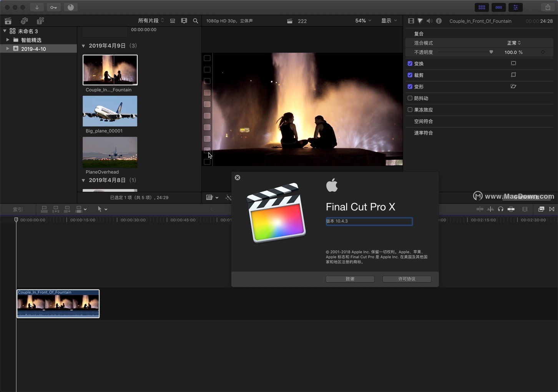
Task: Enable the 果冻效应 rolling shutter checkbox
Action: pos(410,110)
